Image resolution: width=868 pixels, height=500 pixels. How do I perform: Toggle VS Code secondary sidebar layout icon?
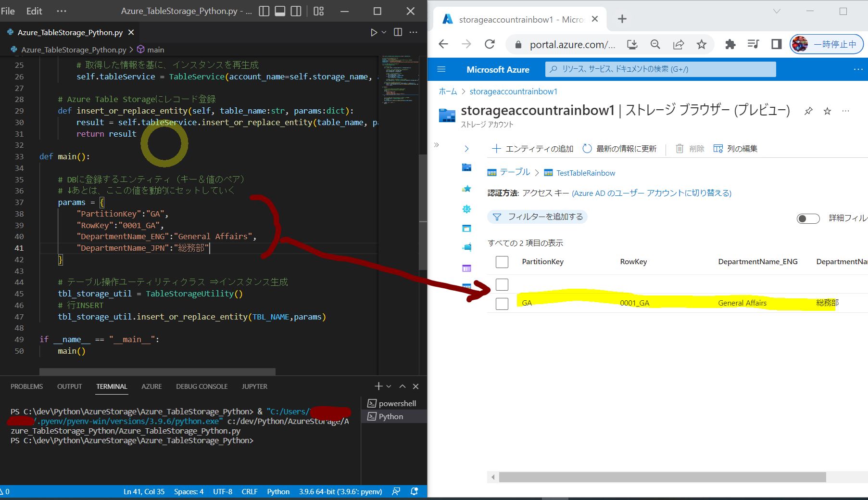296,11
